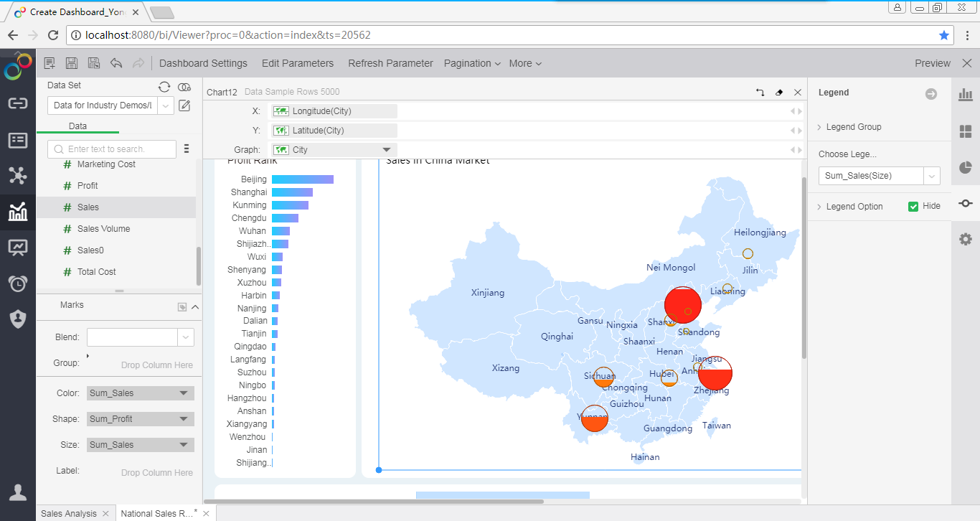Open the shield security module in sidebar
The image size is (980, 521).
(x=18, y=319)
